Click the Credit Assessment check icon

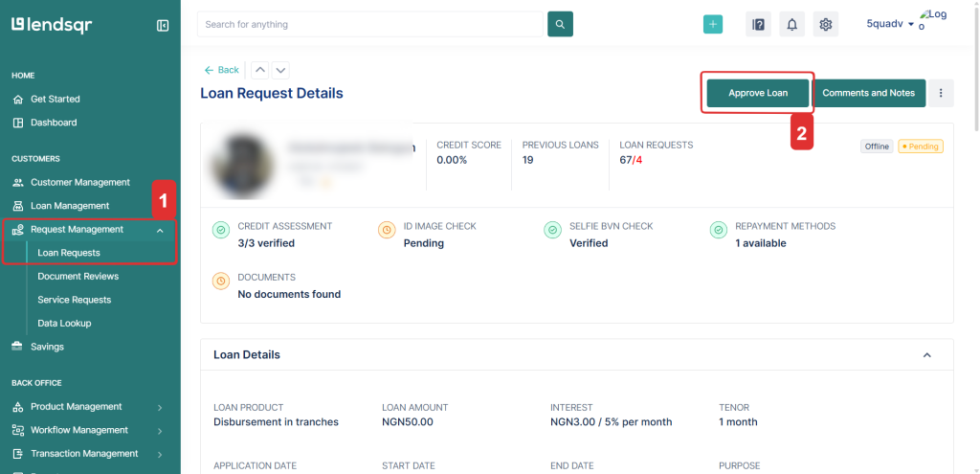point(221,230)
